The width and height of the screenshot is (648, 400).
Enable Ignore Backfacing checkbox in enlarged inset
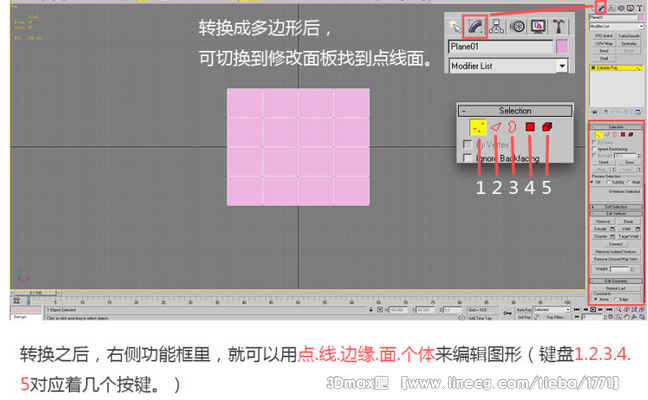point(468,158)
